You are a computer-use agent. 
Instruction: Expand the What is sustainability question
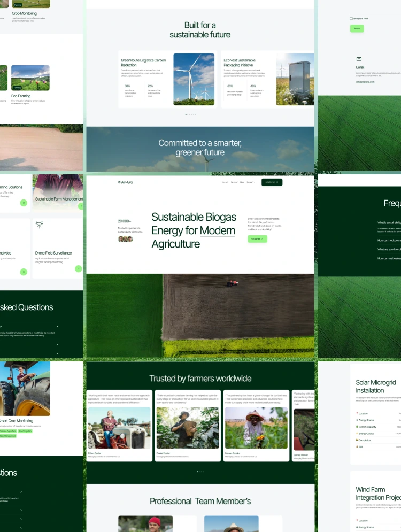(389, 222)
